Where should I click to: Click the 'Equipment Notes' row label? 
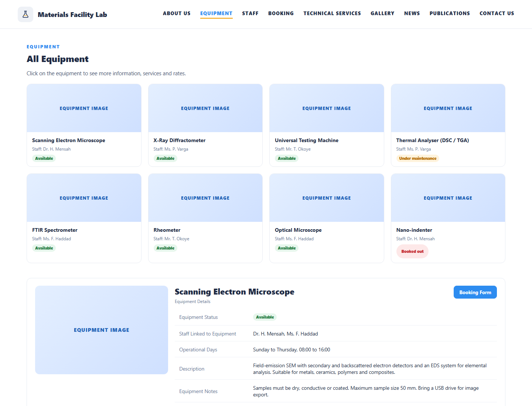point(198,391)
